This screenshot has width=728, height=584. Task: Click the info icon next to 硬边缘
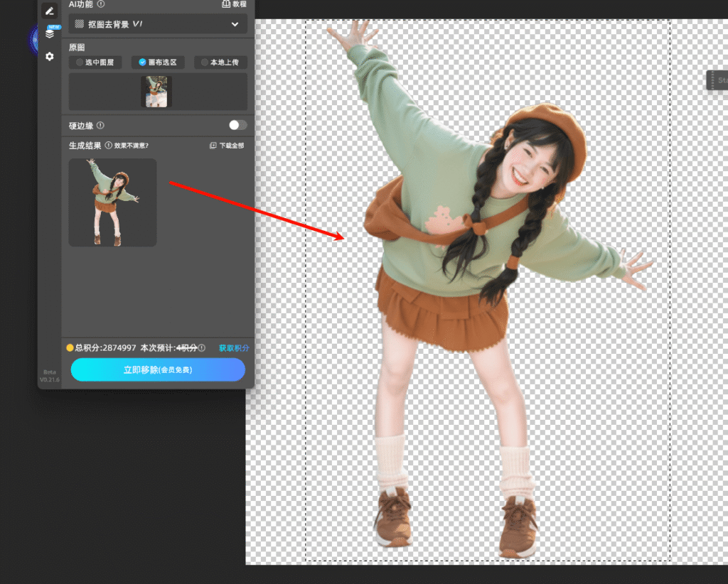pos(100,126)
